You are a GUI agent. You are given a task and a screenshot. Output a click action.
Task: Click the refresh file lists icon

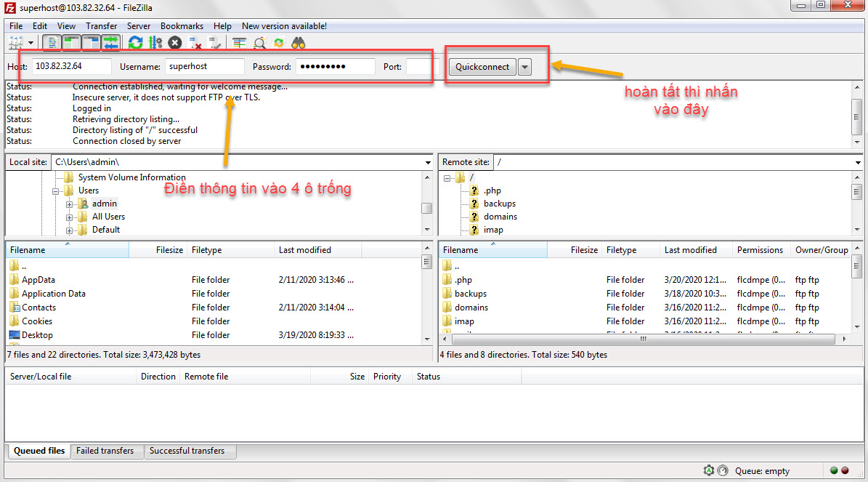[136, 43]
